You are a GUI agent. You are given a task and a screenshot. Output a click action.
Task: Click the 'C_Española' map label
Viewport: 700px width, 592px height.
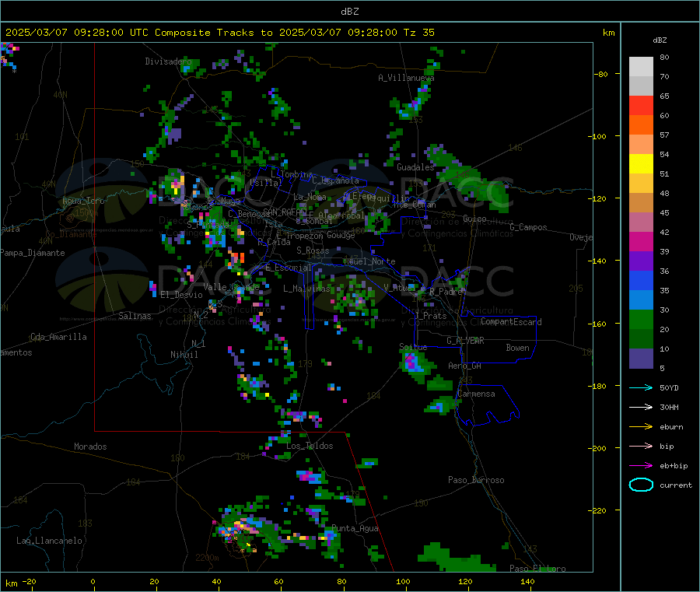(x=335, y=180)
